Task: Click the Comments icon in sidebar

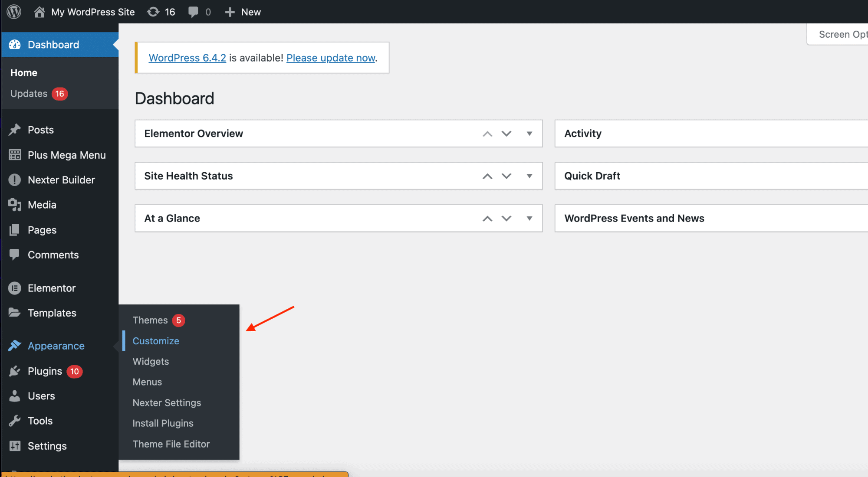Action: [15, 255]
